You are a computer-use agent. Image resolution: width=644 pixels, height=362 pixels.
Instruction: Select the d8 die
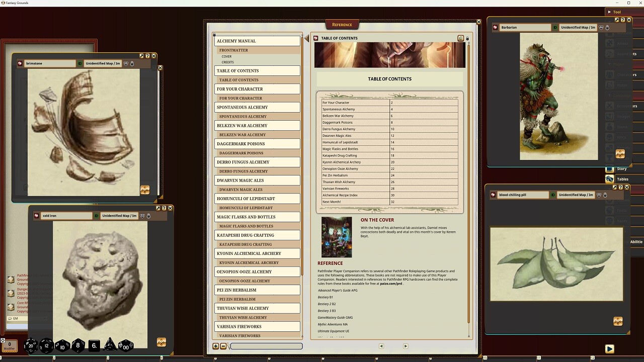[x=77, y=345]
